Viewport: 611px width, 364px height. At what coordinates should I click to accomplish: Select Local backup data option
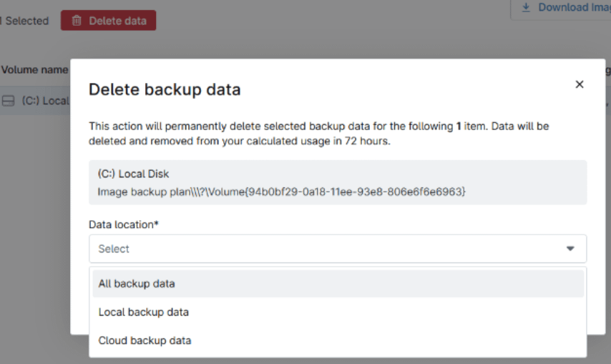coord(143,312)
